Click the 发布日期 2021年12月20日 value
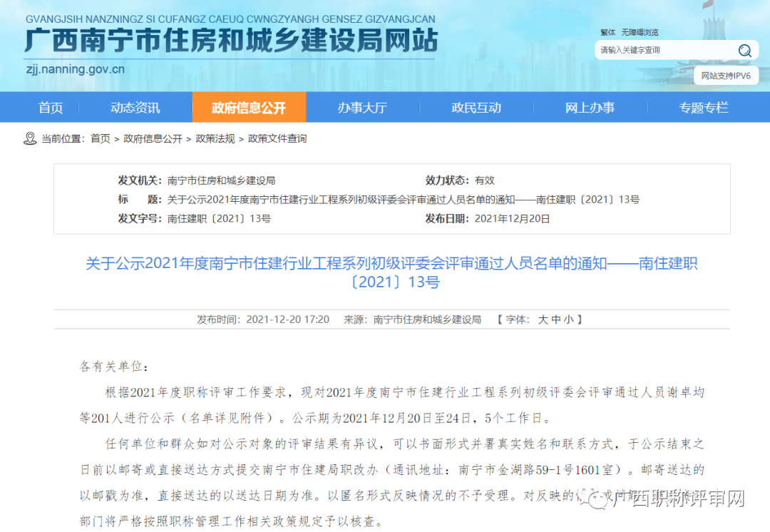The height and width of the screenshot is (532, 770). pyautogui.click(x=512, y=219)
